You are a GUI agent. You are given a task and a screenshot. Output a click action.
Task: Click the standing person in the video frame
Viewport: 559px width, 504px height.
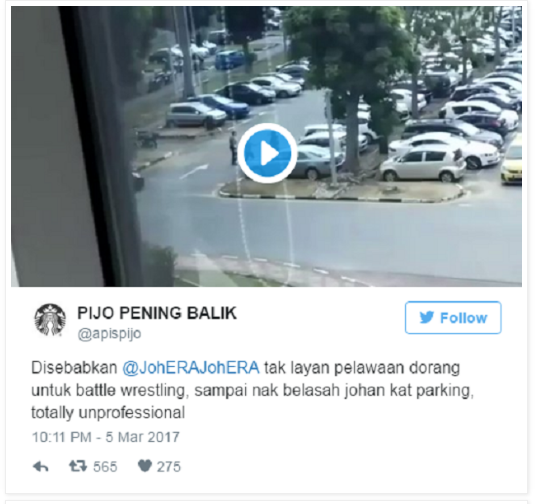[233, 148]
